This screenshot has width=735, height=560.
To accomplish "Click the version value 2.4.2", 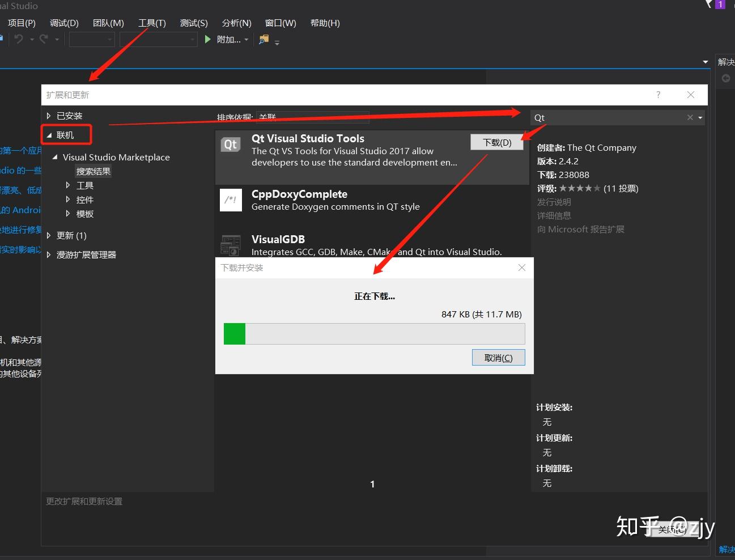I will pos(568,161).
